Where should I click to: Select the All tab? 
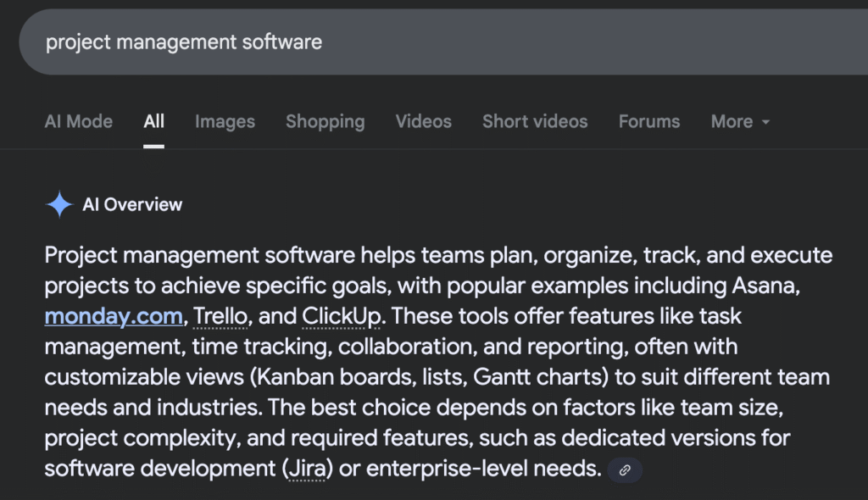click(x=154, y=121)
